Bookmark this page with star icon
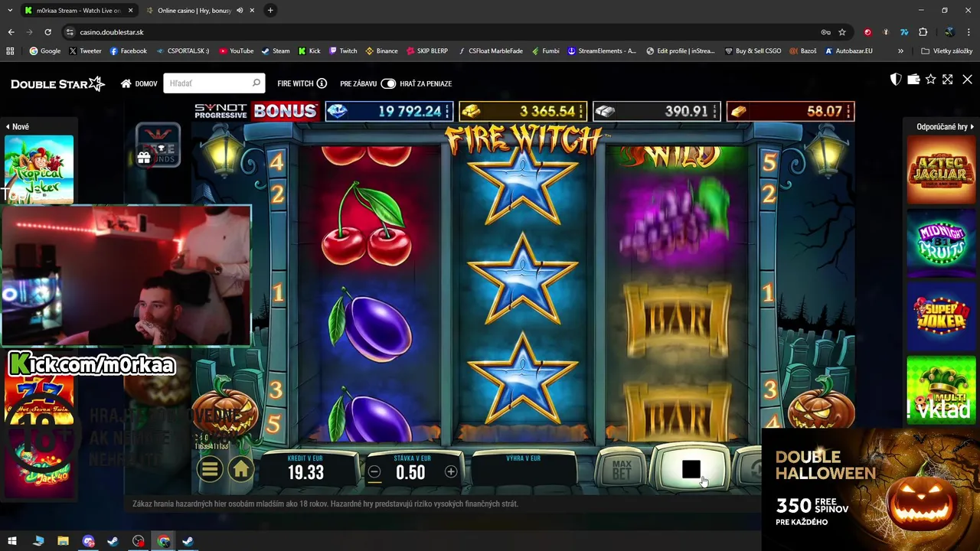Image resolution: width=980 pixels, height=551 pixels. click(842, 32)
